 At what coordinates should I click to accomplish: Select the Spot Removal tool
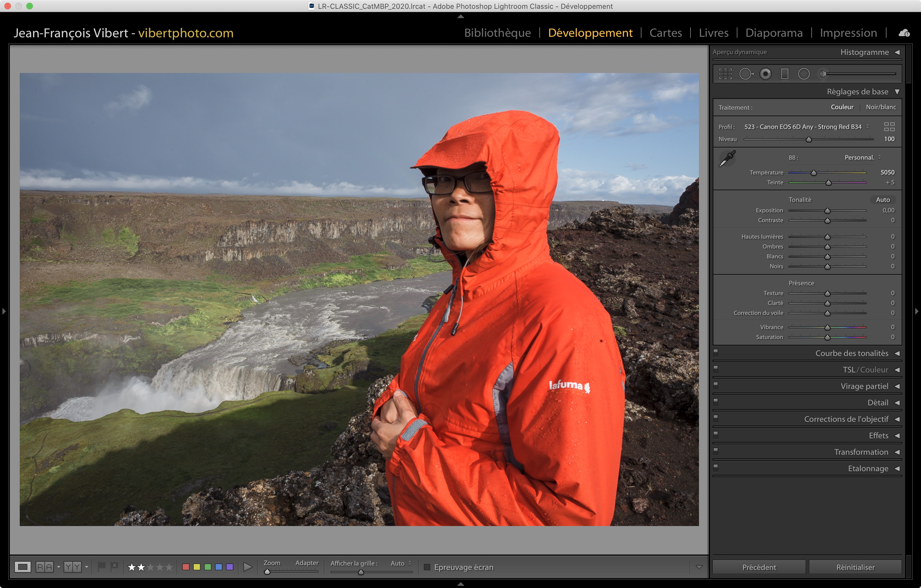coord(746,74)
